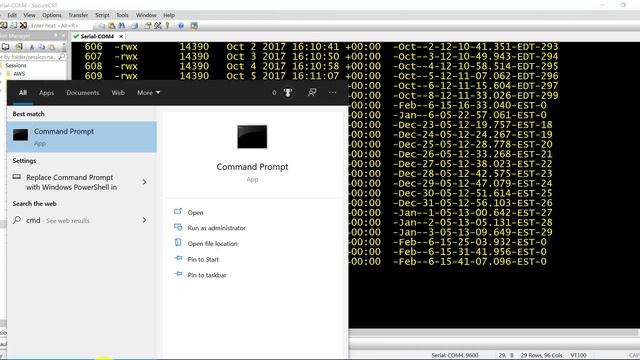
Task: Click the Paste clipboard toolbar icon
Action: click(x=111, y=26)
